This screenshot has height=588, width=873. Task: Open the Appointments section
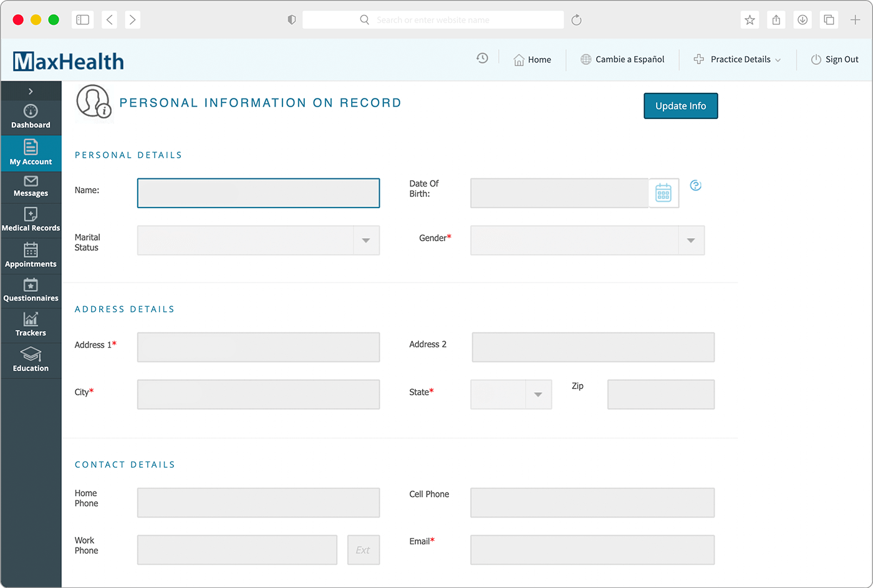coord(31,256)
